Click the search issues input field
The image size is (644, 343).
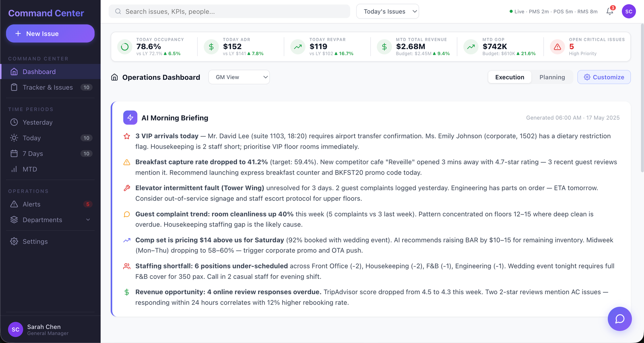coord(229,11)
